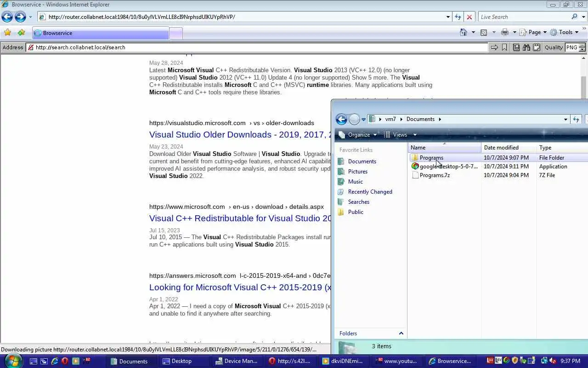The width and height of the screenshot is (588, 368).
Task: Open Public in Favorite Links
Action: (356, 212)
